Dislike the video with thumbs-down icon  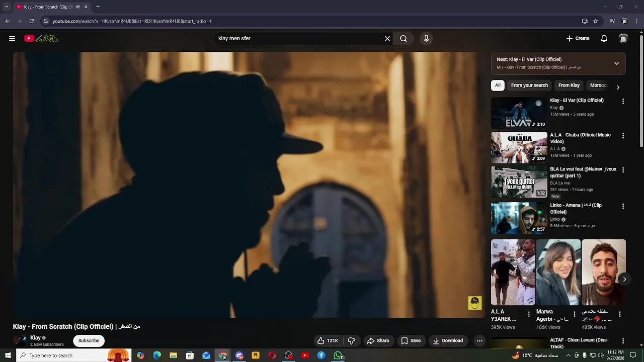click(x=351, y=340)
